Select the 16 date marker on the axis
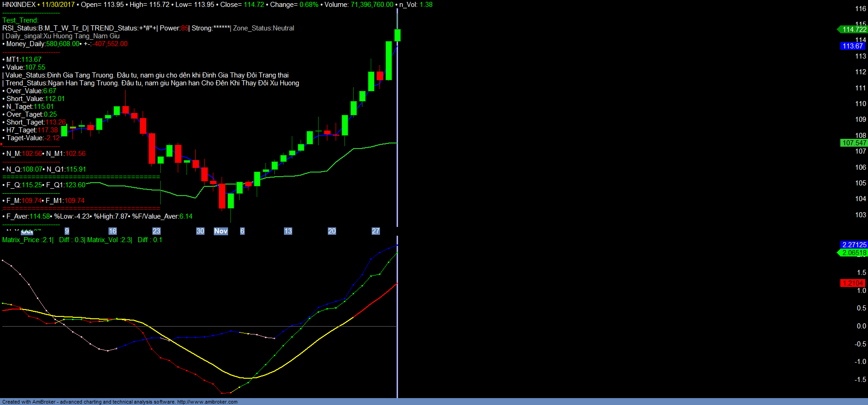 113,231
